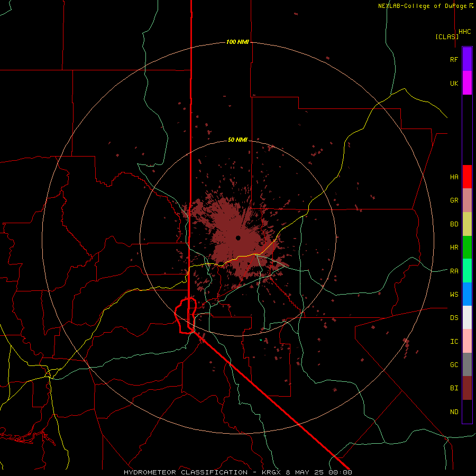Click the 'NEXLAB-College of DuPage' credit text
Image resolution: width=476 pixels, height=476 pixels.
click(422, 6)
